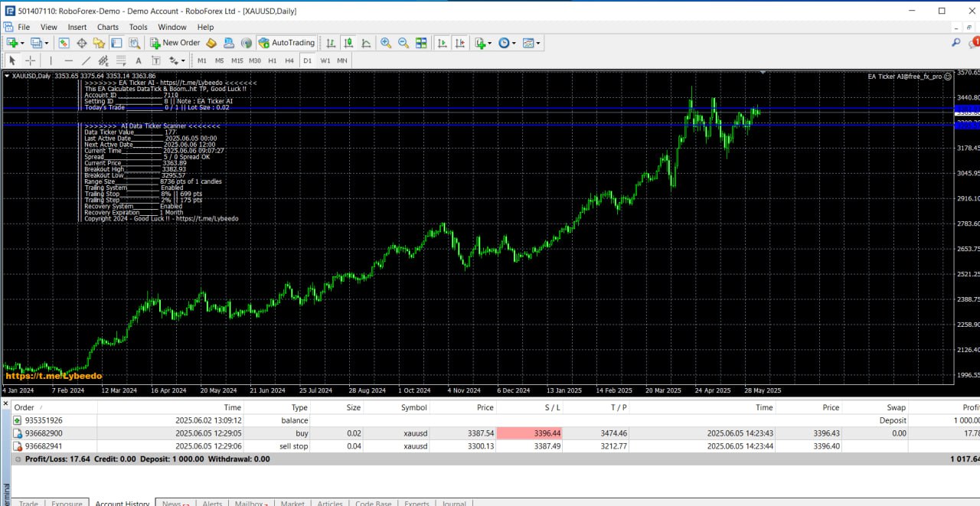This screenshot has width=980, height=506.
Task: Switch to the Experts terminal tab
Action: 416,503
